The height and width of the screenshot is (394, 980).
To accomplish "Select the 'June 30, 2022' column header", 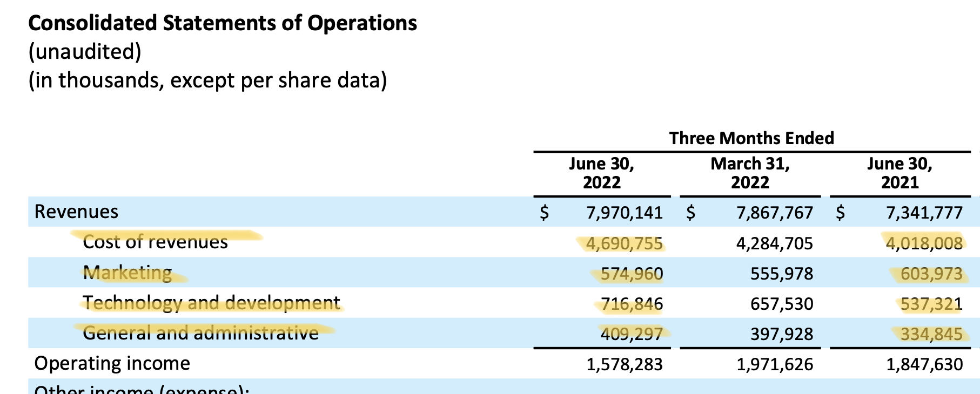I will click(x=602, y=173).
